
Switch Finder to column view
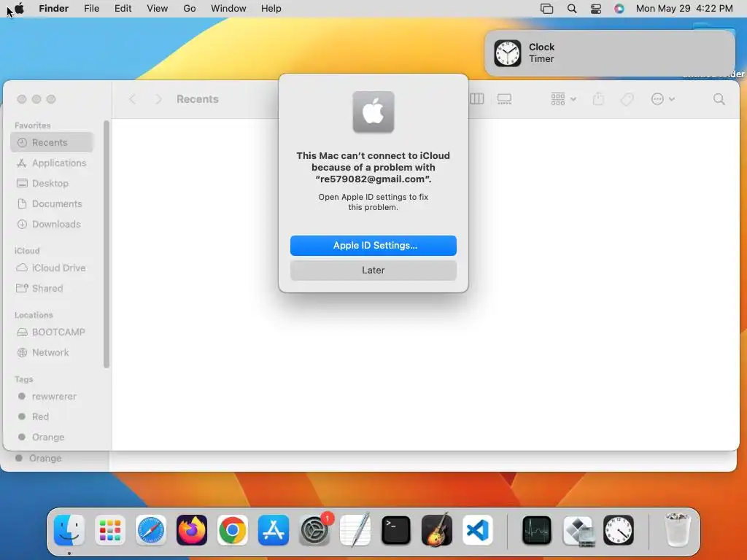point(477,99)
